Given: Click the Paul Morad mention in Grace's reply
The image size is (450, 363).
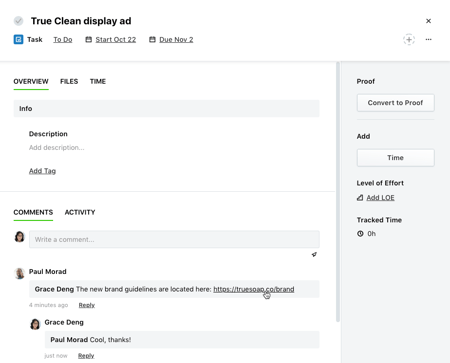Looking at the screenshot, I should coord(69,340).
